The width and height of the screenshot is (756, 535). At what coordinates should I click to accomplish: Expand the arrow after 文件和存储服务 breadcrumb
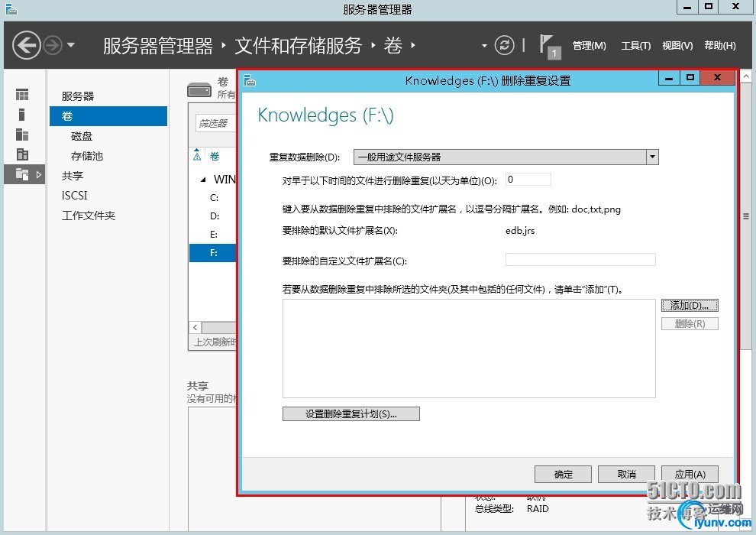coord(373,45)
